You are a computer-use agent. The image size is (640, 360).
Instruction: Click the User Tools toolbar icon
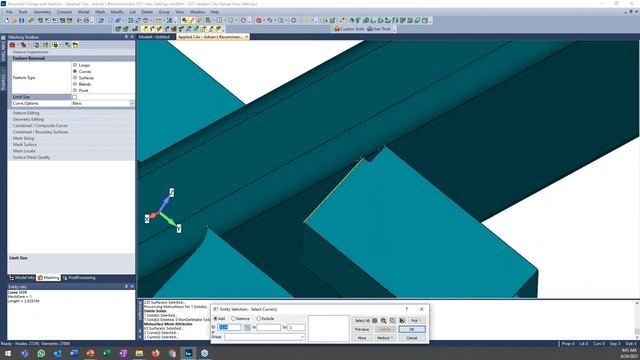pos(379,29)
